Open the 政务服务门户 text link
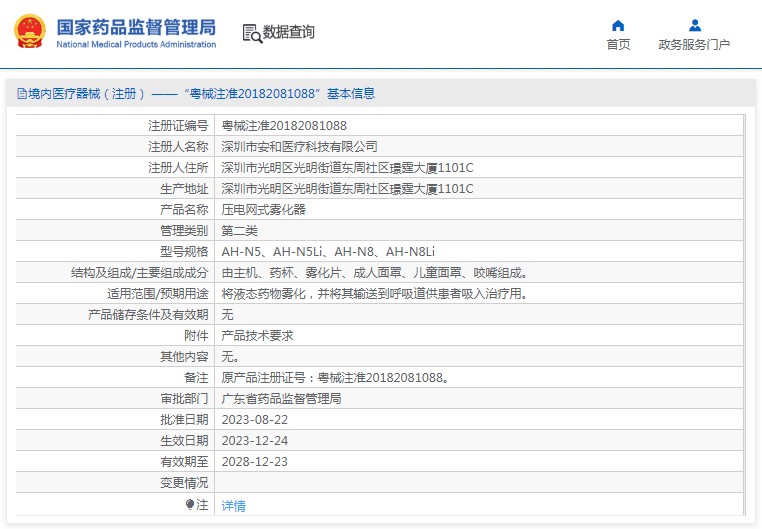The width and height of the screenshot is (762, 529). click(x=694, y=45)
